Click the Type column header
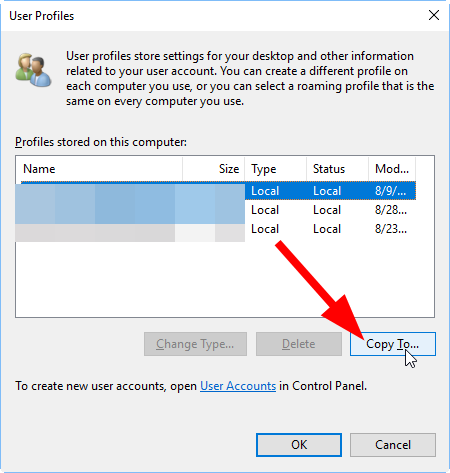 coord(276,169)
